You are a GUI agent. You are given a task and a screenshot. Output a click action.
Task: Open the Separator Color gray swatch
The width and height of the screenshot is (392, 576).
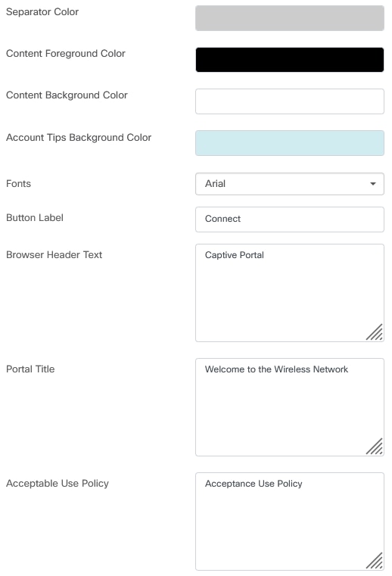pos(290,18)
